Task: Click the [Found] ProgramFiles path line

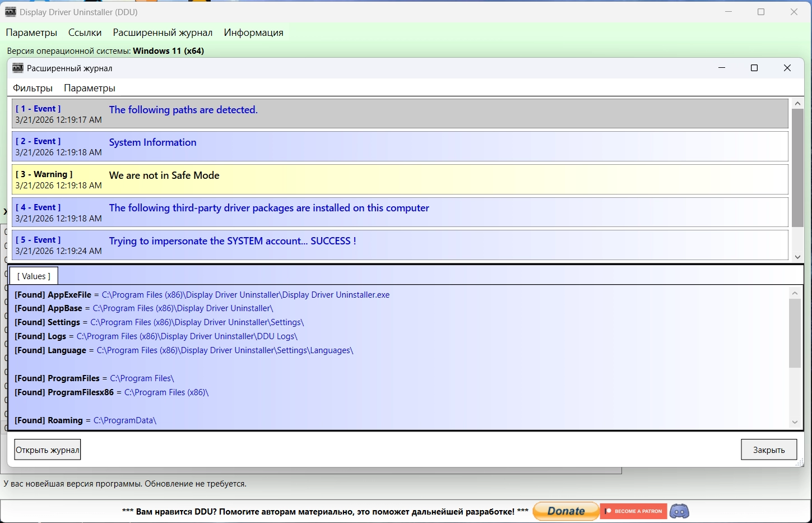Action: click(x=94, y=378)
